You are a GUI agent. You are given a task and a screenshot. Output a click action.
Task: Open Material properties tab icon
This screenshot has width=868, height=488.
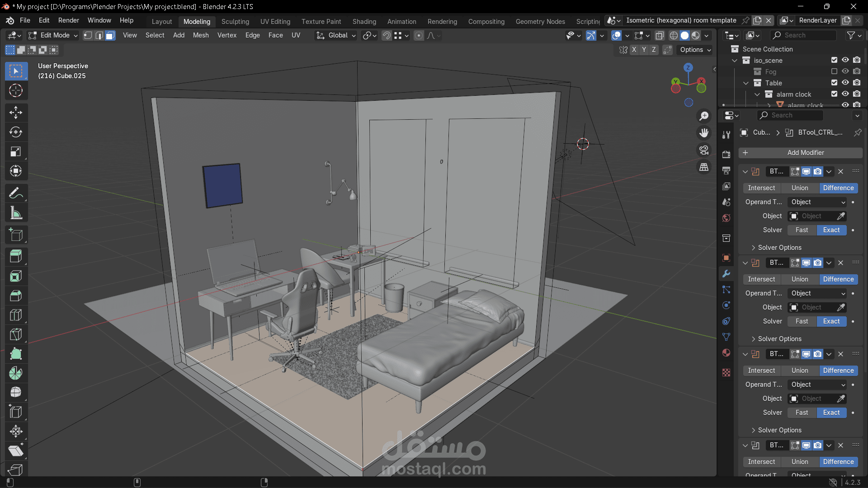[x=726, y=353]
